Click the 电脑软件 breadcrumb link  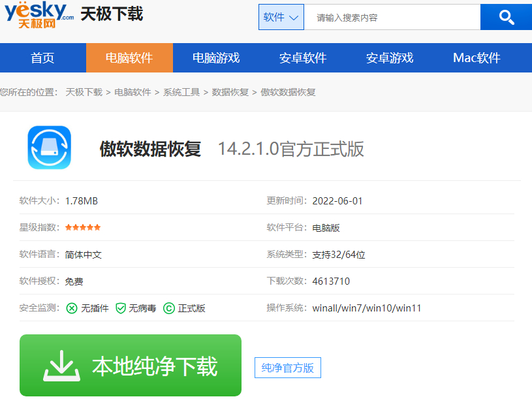(133, 92)
